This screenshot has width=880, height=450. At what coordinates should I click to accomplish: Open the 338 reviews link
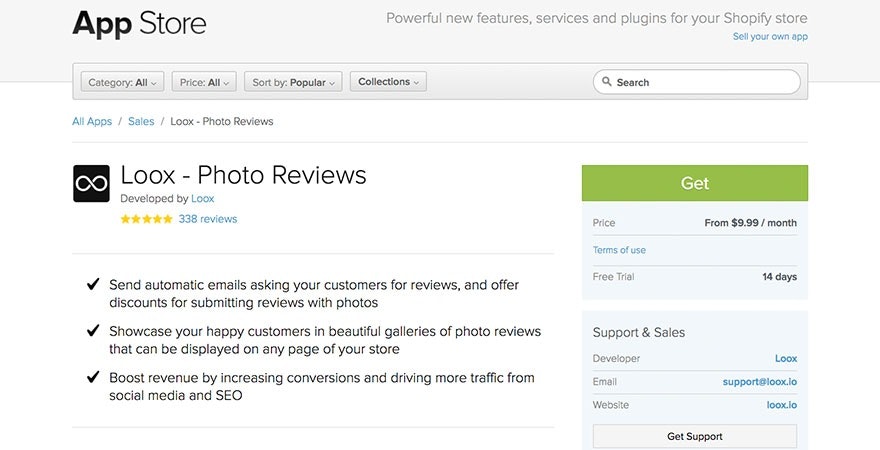pos(208,219)
